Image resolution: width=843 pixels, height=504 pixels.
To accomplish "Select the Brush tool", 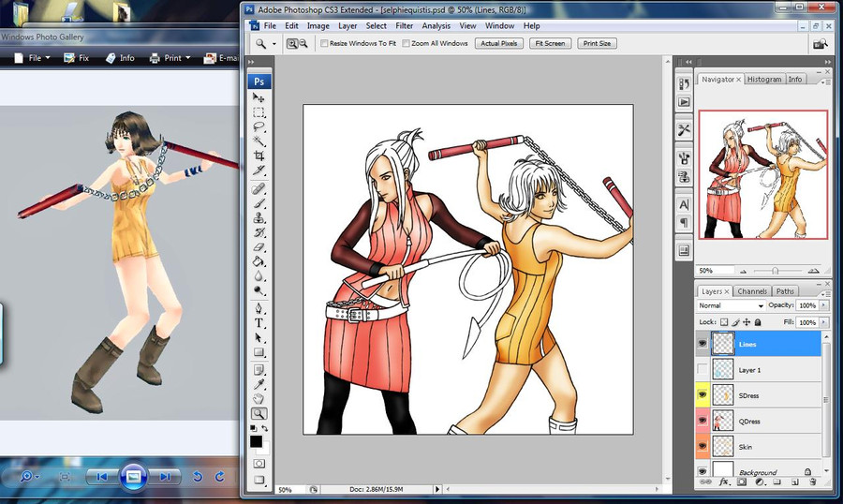I will (x=259, y=203).
